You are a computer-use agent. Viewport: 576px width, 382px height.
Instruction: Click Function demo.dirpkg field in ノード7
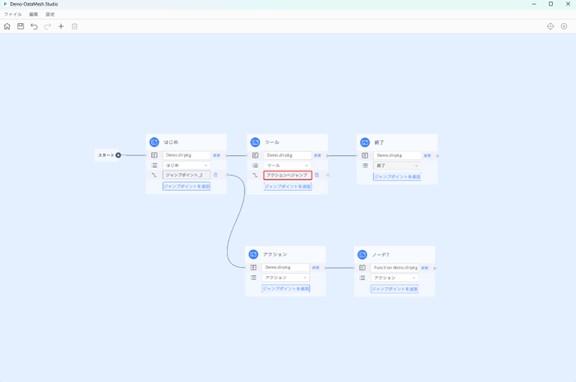(394, 268)
